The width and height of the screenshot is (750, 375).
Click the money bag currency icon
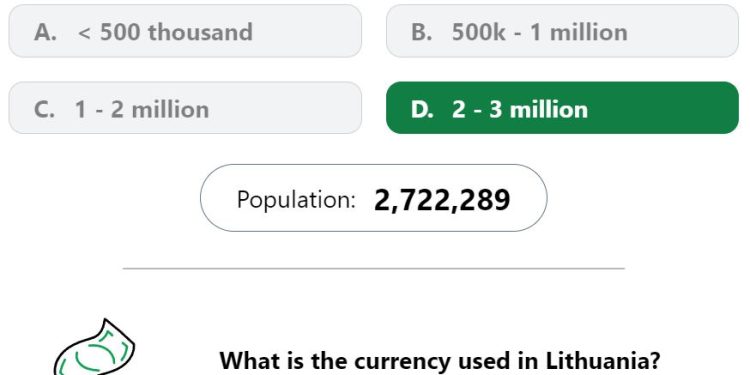point(94,348)
